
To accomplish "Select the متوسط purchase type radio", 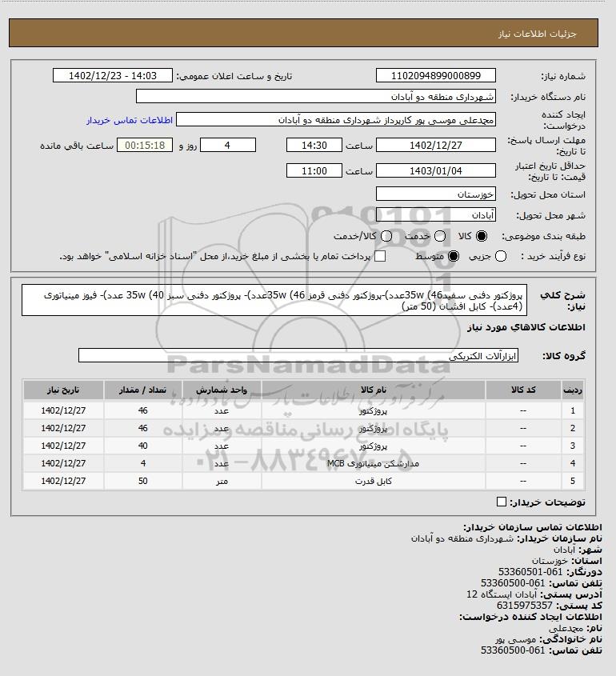I will [453, 257].
